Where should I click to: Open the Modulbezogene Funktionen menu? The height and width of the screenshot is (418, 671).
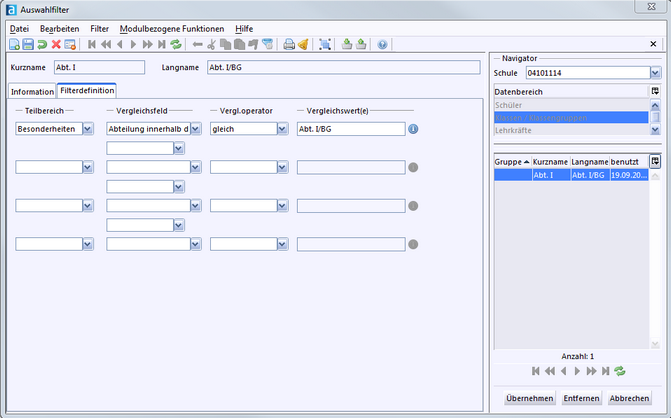[171, 29]
